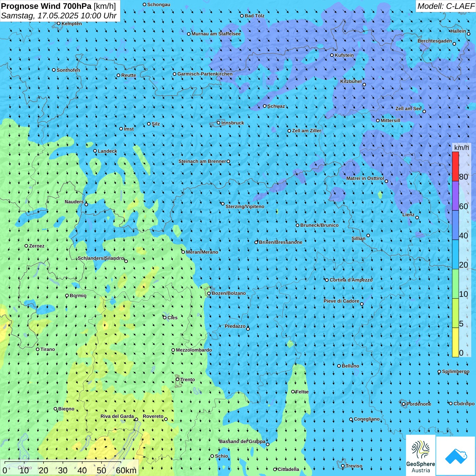Click the Sterzing/Vipiteno label

[x=245, y=206]
